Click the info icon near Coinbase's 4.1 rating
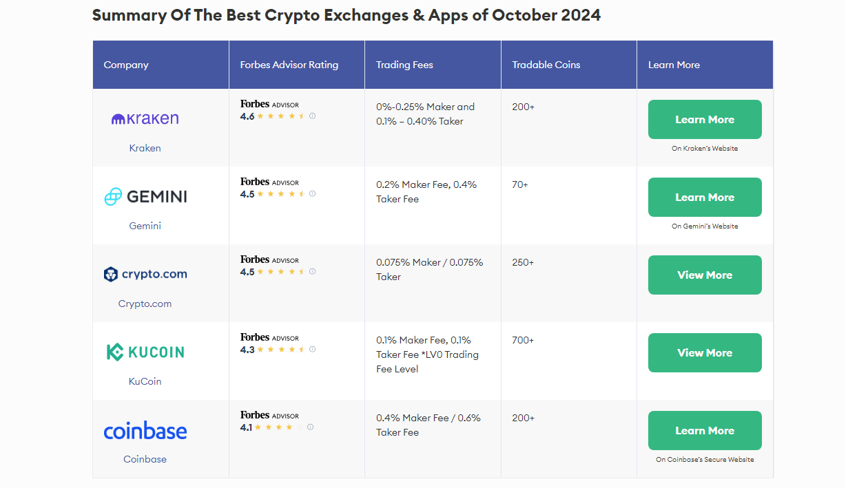 pyautogui.click(x=310, y=426)
